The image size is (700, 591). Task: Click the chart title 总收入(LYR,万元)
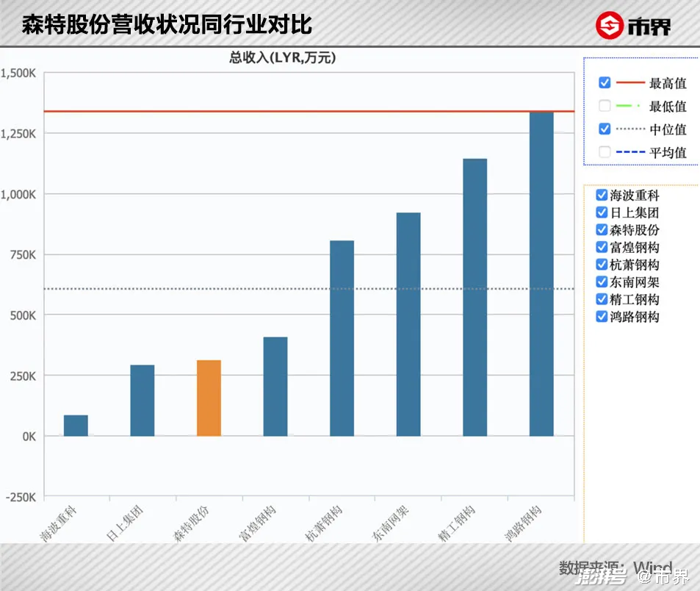283,57
